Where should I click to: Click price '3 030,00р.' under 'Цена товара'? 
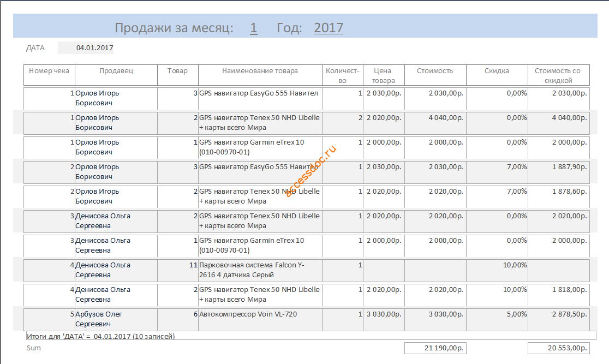click(x=384, y=319)
